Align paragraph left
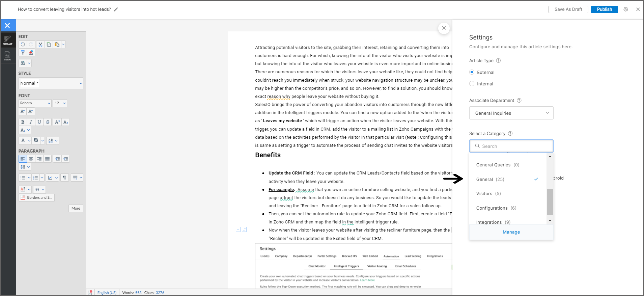This screenshot has width=644, height=296. [23, 159]
